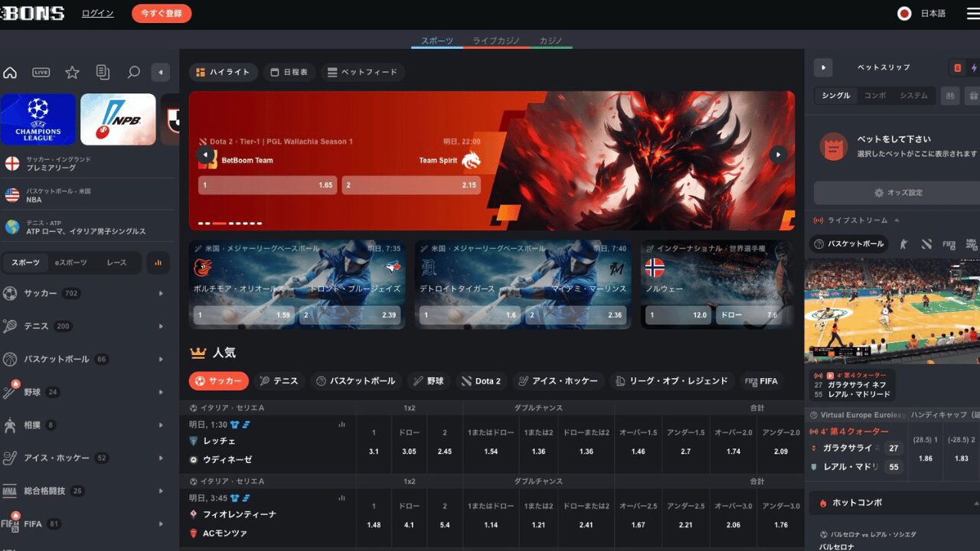
Task: Open the NPB league tile
Action: pos(118,119)
